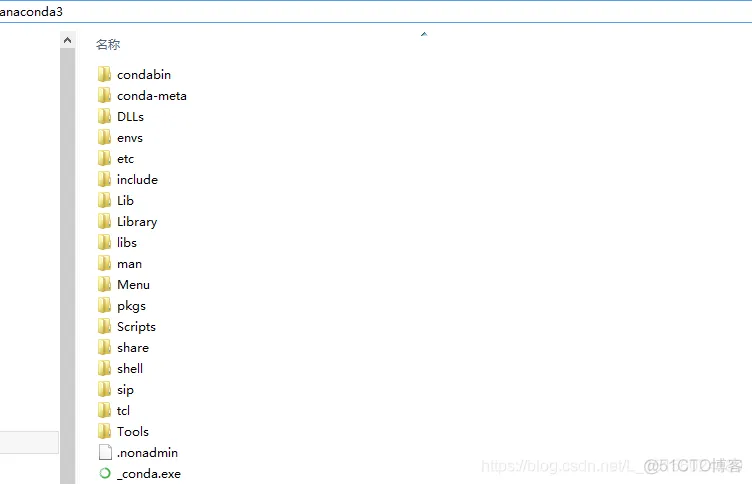
Task: Select the sip folder name
Action: pyautogui.click(x=125, y=390)
